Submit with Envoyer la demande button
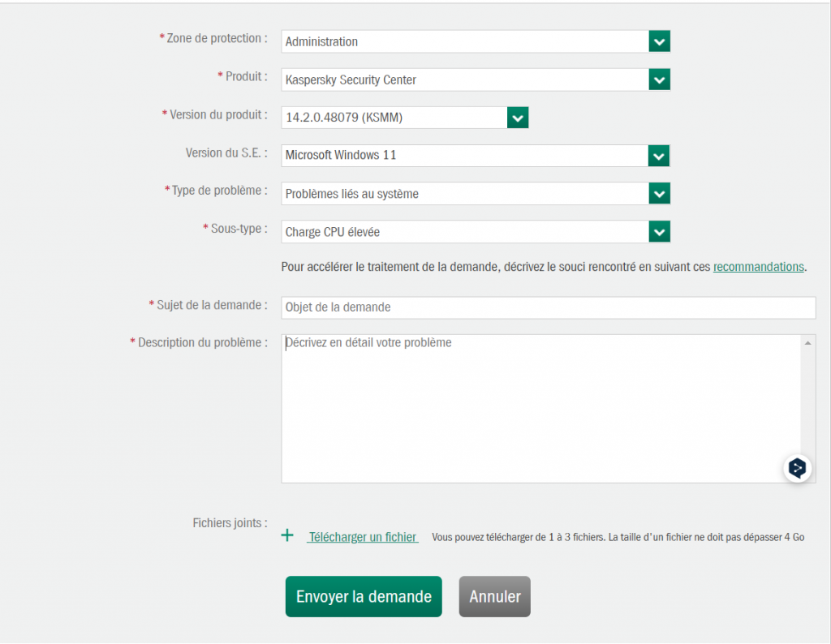 (x=364, y=596)
